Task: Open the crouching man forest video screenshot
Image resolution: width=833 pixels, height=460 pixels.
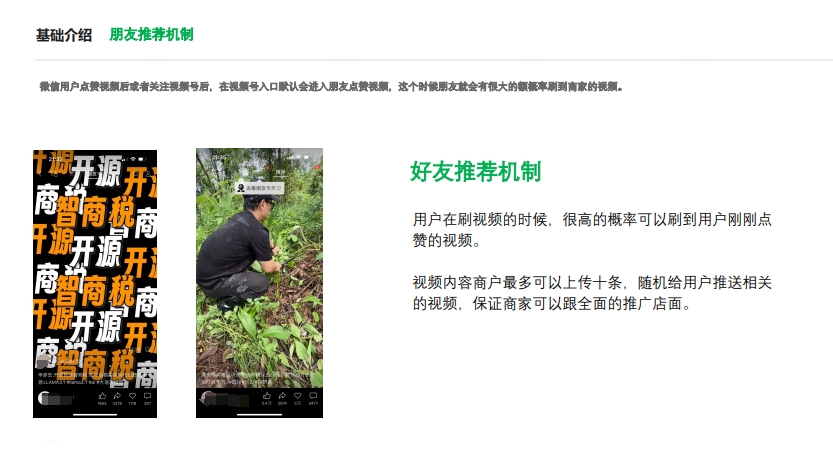Action: (259, 283)
